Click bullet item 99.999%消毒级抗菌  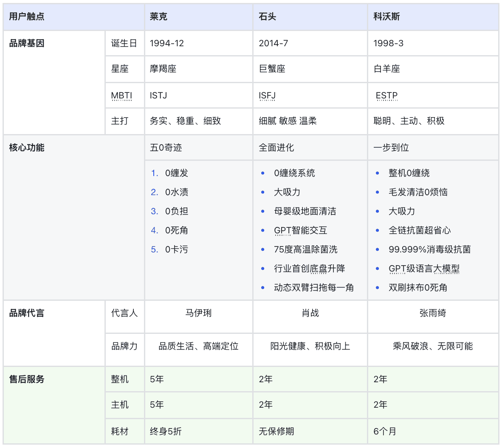[x=429, y=249]
